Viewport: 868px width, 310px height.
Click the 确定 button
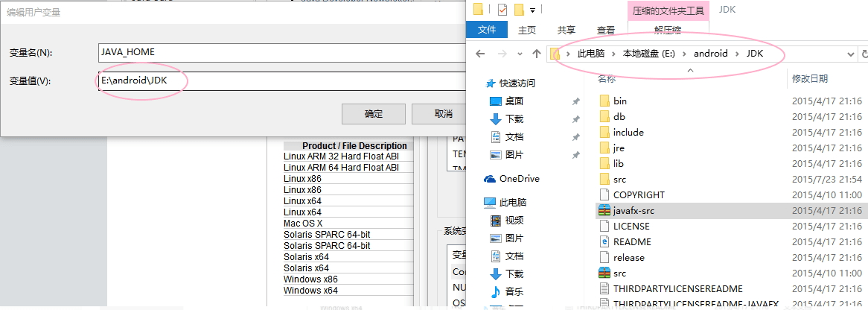[x=374, y=114]
